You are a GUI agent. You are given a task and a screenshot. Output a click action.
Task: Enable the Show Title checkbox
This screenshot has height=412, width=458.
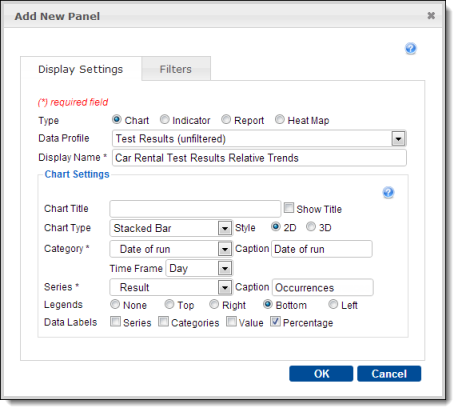[x=289, y=208]
